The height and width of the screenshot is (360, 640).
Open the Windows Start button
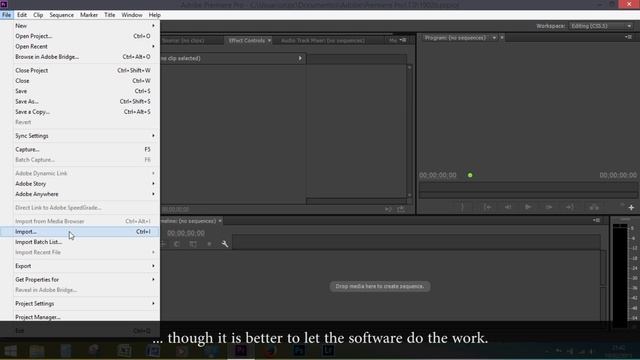10,350
